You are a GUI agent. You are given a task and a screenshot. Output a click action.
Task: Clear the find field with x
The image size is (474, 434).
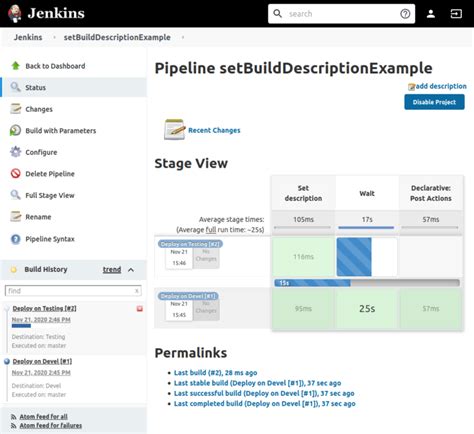(136, 291)
